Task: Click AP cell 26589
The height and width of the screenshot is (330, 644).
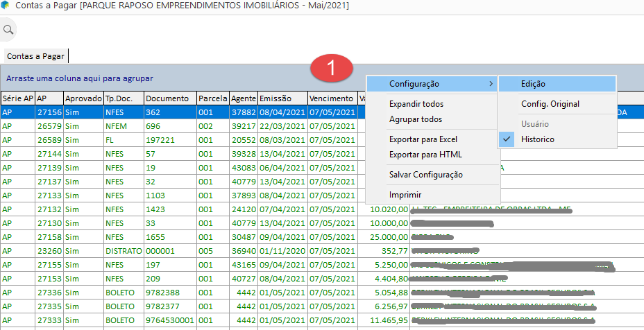Action: (49, 140)
